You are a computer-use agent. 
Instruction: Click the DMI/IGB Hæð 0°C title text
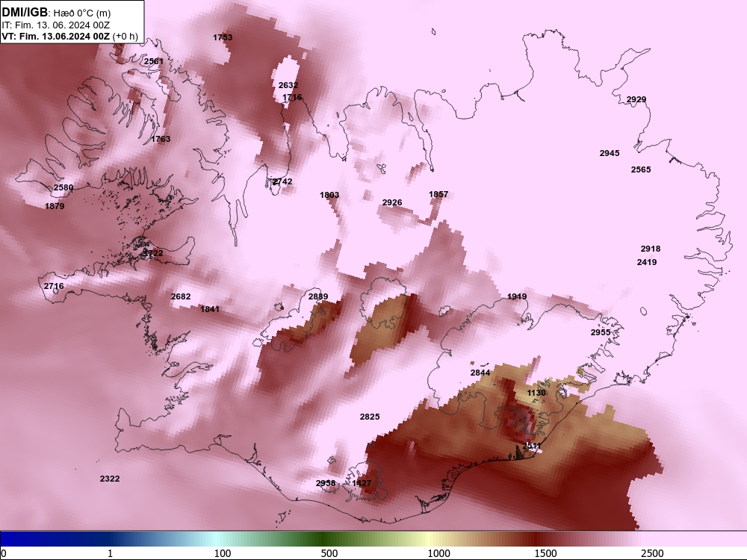pyautogui.click(x=56, y=13)
